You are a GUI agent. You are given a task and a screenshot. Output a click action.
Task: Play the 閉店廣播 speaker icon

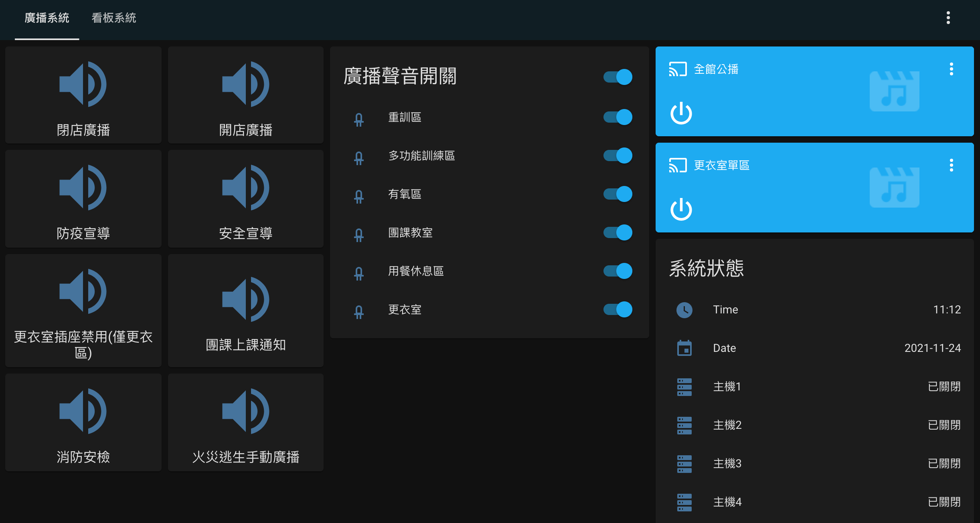tap(83, 84)
